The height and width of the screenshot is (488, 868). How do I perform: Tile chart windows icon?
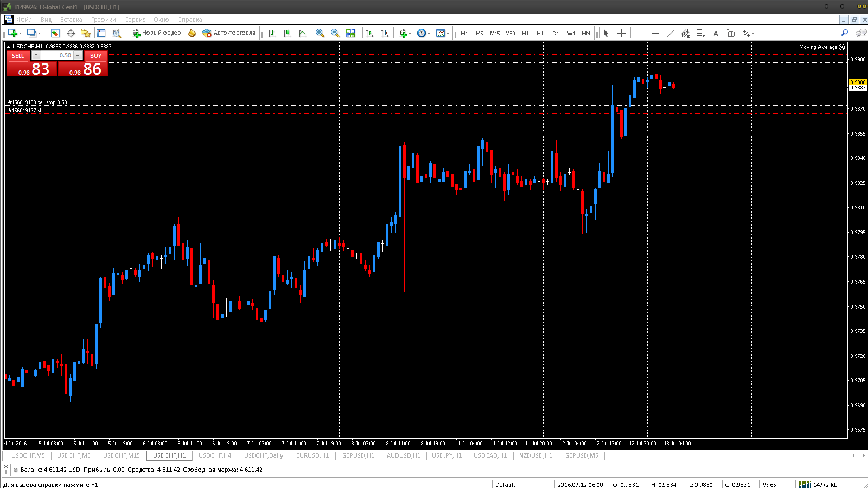pyautogui.click(x=350, y=33)
